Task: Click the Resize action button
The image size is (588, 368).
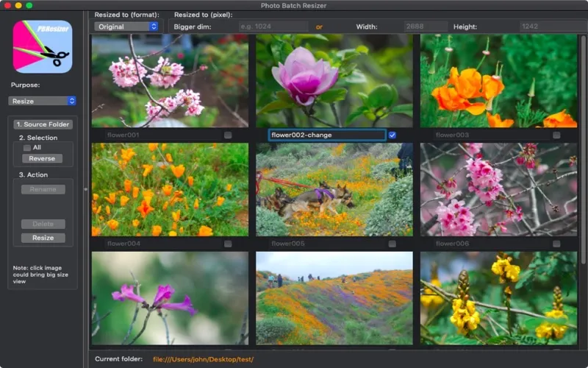Action: pyautogui.click(x=43, y=238)
